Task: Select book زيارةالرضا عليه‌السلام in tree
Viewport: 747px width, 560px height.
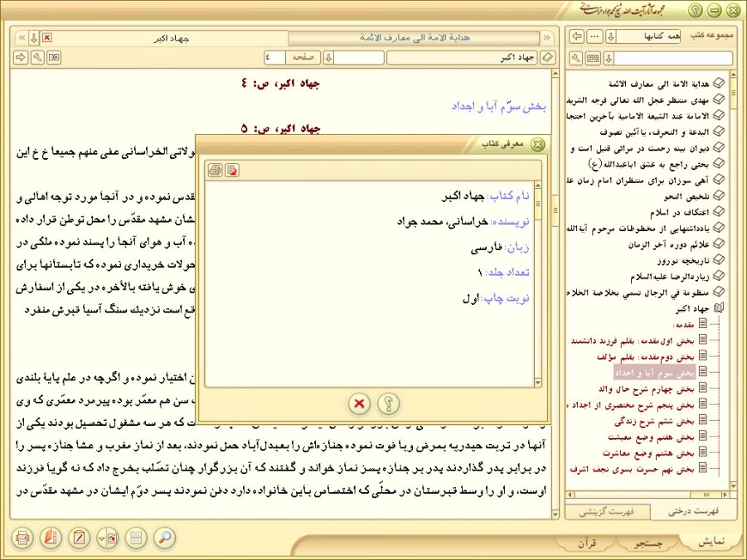Action: coord(669,277)
